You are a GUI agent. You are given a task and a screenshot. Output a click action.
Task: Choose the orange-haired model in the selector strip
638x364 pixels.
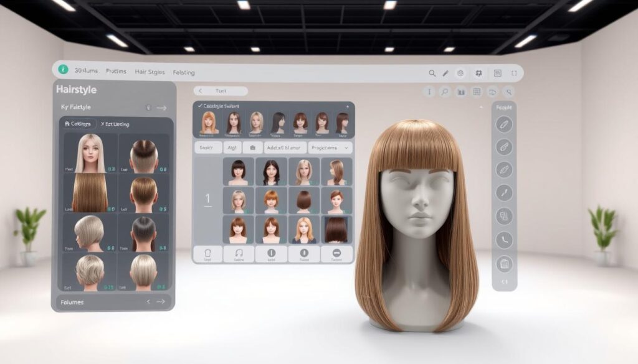(208, 123)
